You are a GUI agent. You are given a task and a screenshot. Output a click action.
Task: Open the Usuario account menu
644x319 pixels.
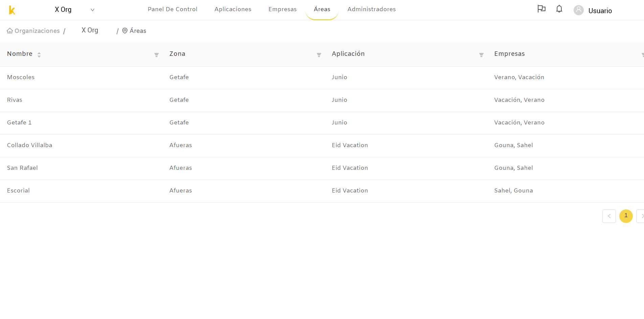(600, 11)
